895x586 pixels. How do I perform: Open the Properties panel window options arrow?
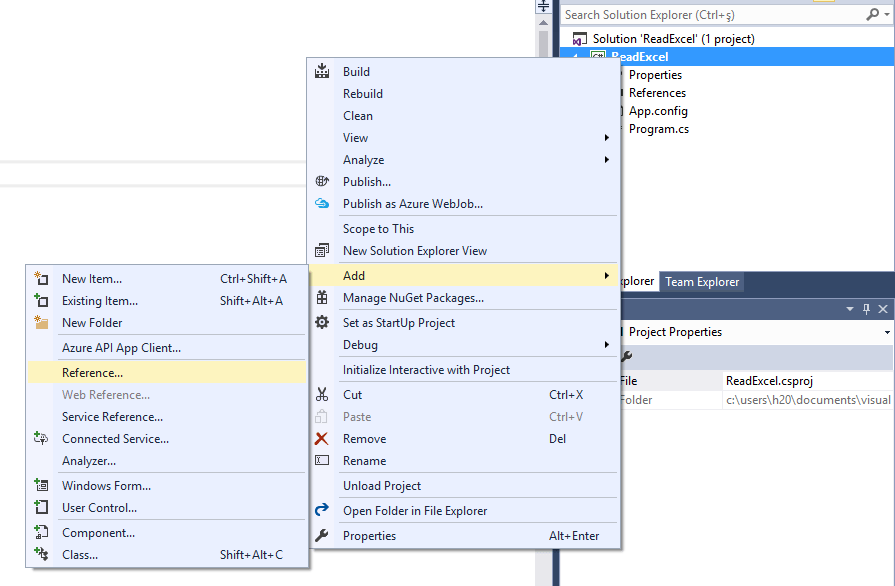[x=849, y=309]
